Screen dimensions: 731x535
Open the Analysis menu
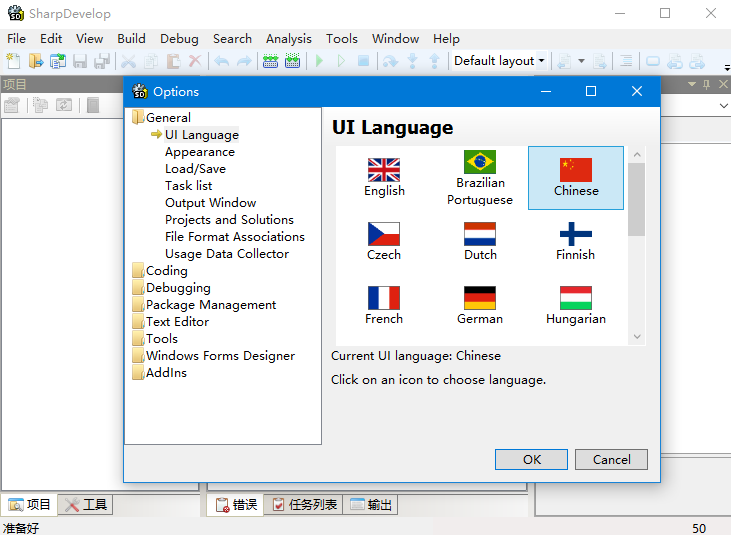(288, 39)
